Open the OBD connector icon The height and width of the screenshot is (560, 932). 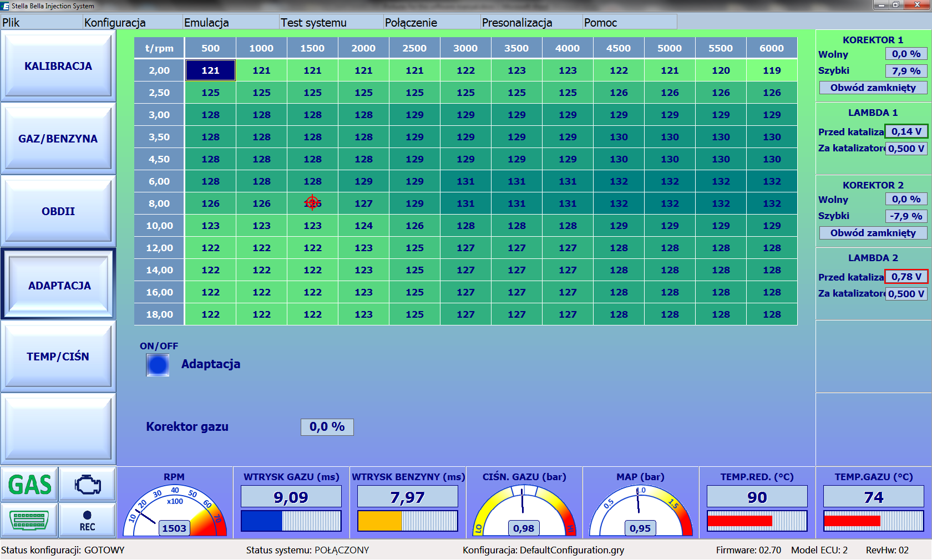[x=29, y=520]
